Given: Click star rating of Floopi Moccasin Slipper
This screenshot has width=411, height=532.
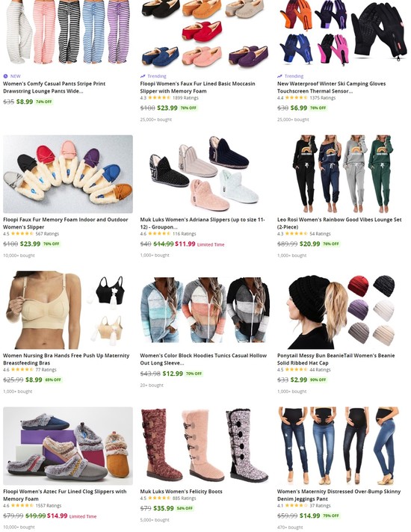Looking at the screenshot, I should coord(159,98).
